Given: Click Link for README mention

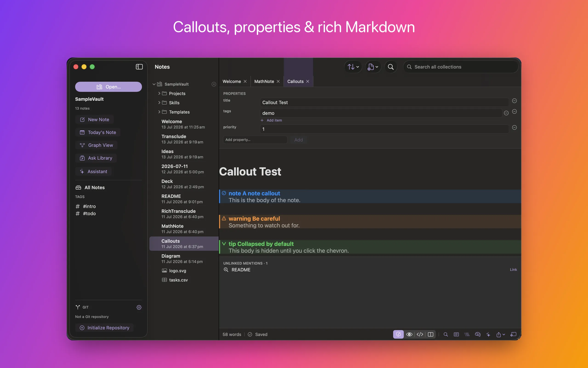Looking at the screenshot, I should point(513,270).
